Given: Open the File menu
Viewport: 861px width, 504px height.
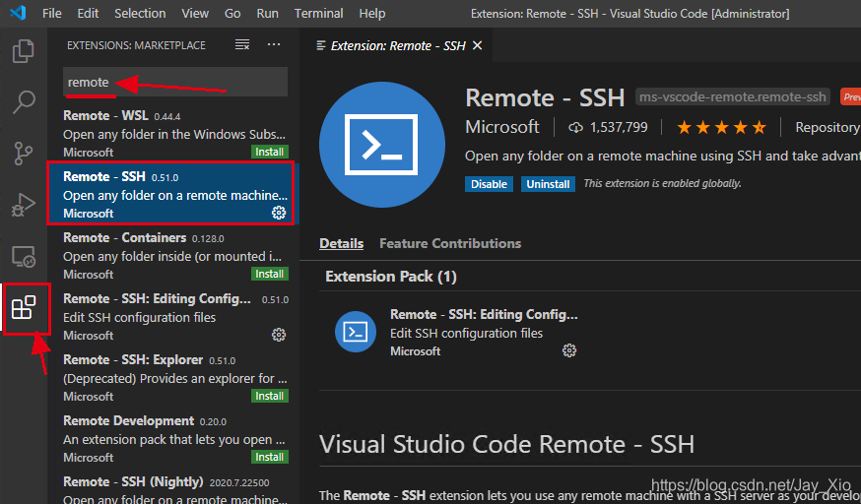Looking at the screenshot, I should [51, 13].
